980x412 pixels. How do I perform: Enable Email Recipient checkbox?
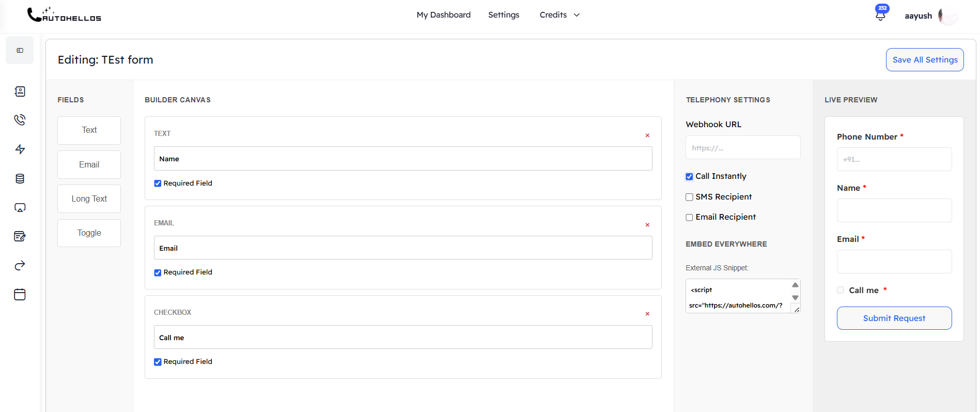click(x=689, y=218)
